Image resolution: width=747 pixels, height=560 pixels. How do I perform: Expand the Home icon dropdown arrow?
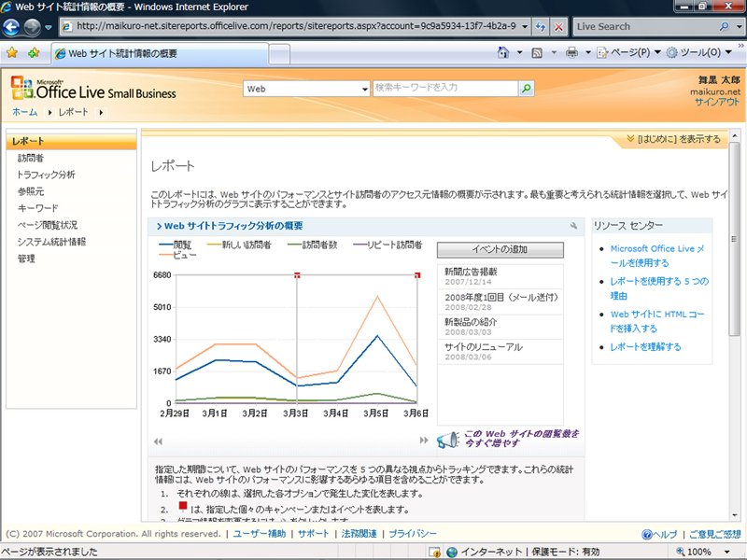(520, 52)
